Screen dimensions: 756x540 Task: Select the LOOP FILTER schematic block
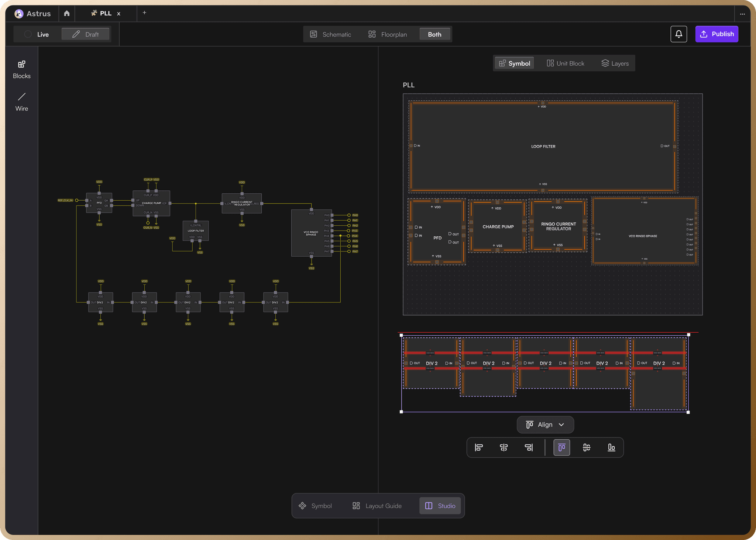196,231
